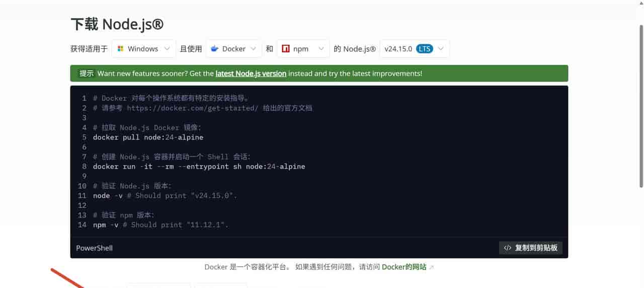Screen dimensions: 644x288
Task: Click code line docker pull node:24-alpine
Action: pos(148,137)
